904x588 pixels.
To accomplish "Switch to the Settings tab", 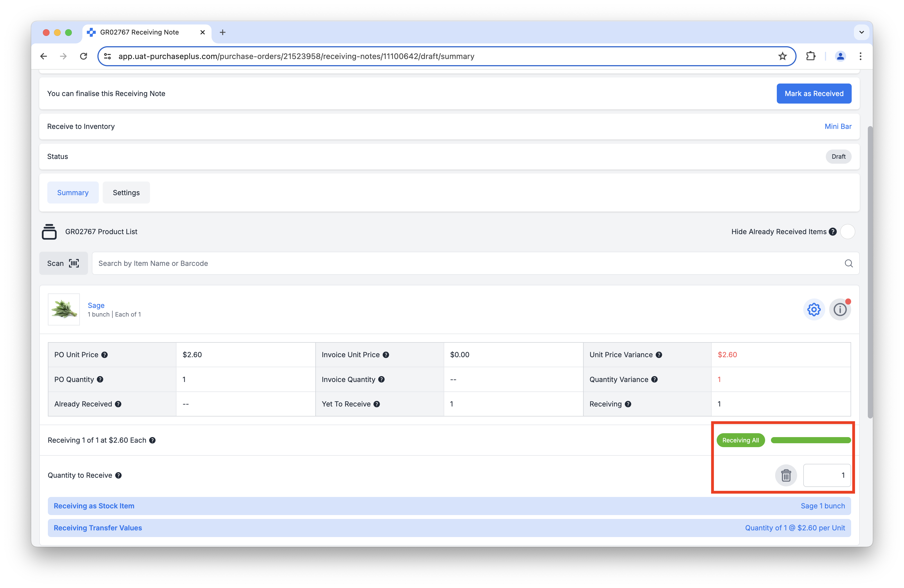I will 126,193.
